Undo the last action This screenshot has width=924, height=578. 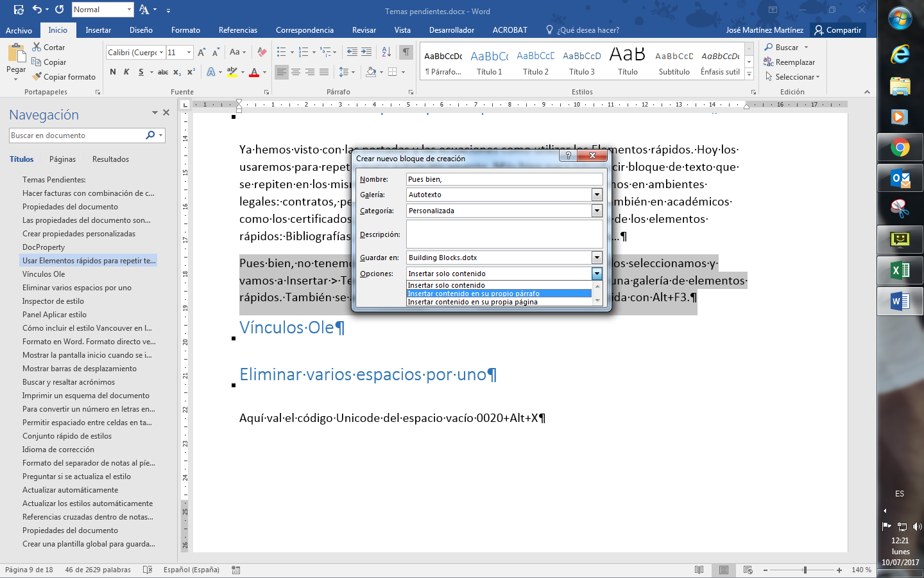(x=37, y=10)
